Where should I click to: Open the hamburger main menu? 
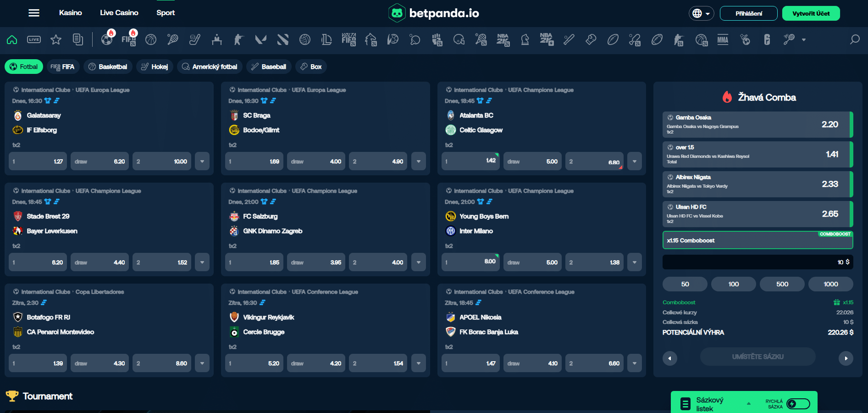34,13
